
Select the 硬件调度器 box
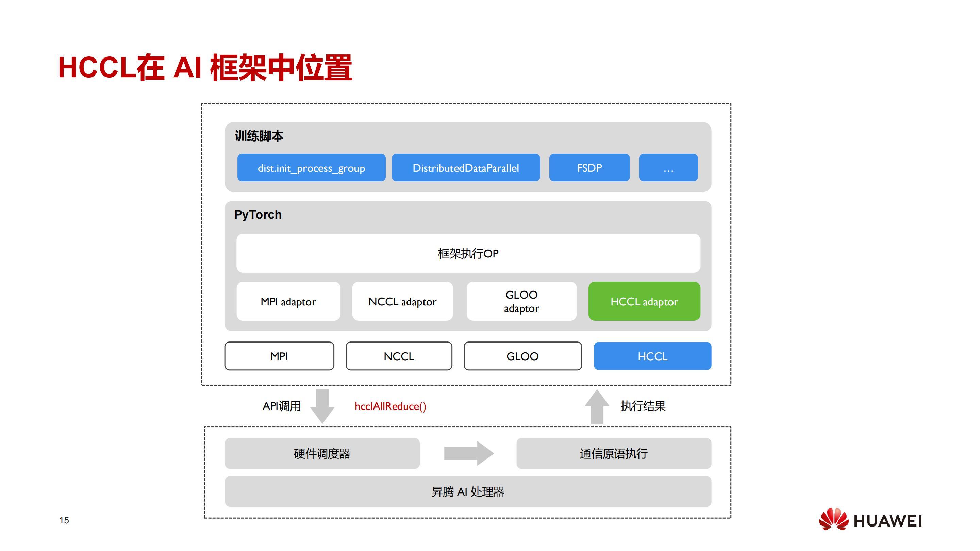click(x=322, y=453)
